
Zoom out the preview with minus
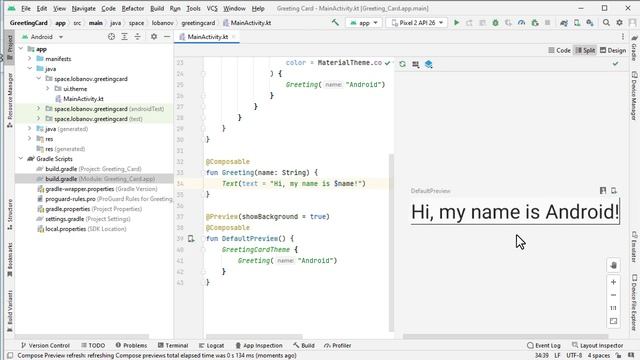tap(613, 295)
